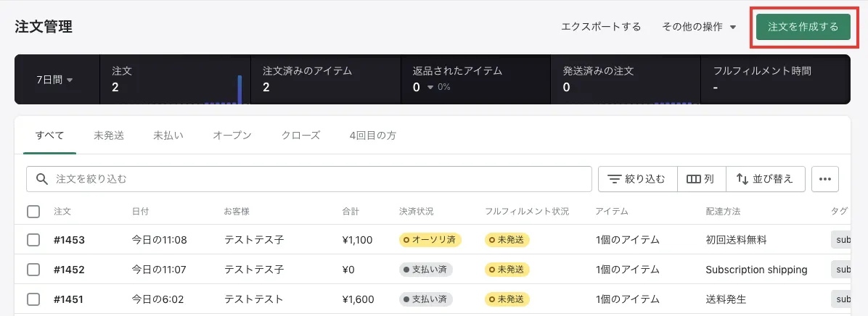Open the columns (列) editor
Viewport: 868px width, 316px height.
click(x=700, y=179)
